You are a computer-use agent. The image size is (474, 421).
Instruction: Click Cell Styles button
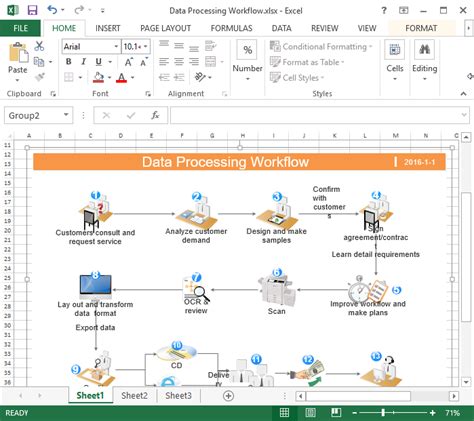[297, 78]
